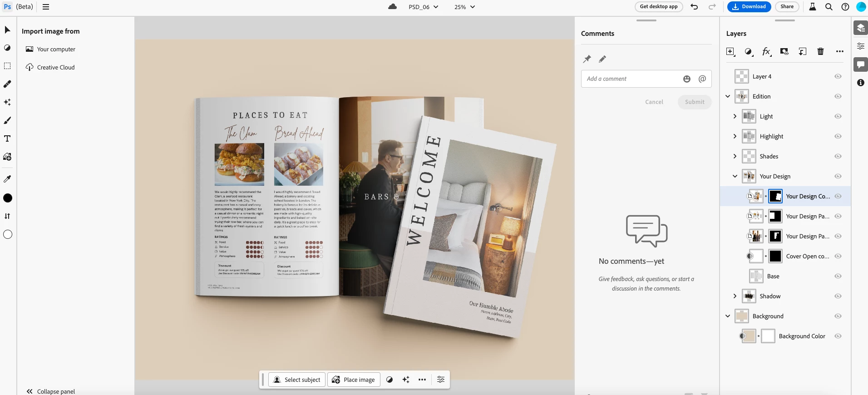Expand the Shades group
The height and width of the screenshot is (395, 868).
click(x=735, y=156)
